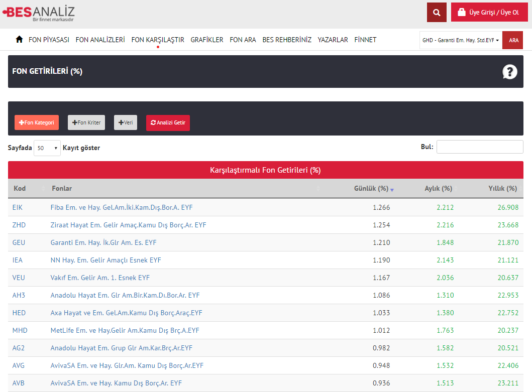Open FİNNET menu

(365, 40)
